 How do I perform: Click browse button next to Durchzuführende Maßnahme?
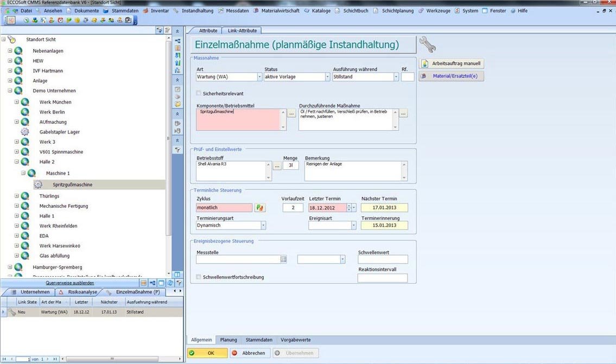pyautogui.click(x=403, y=113)
